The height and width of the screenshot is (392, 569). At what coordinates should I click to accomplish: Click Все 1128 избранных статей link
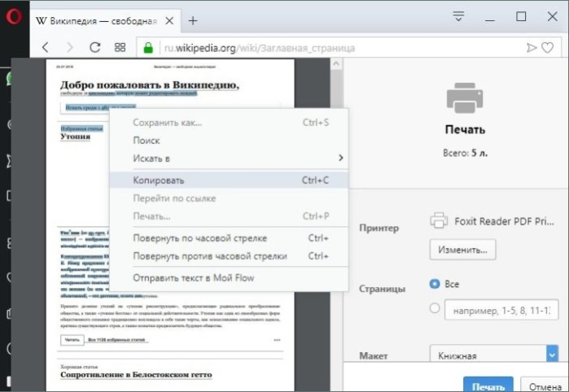click(116, 340)
